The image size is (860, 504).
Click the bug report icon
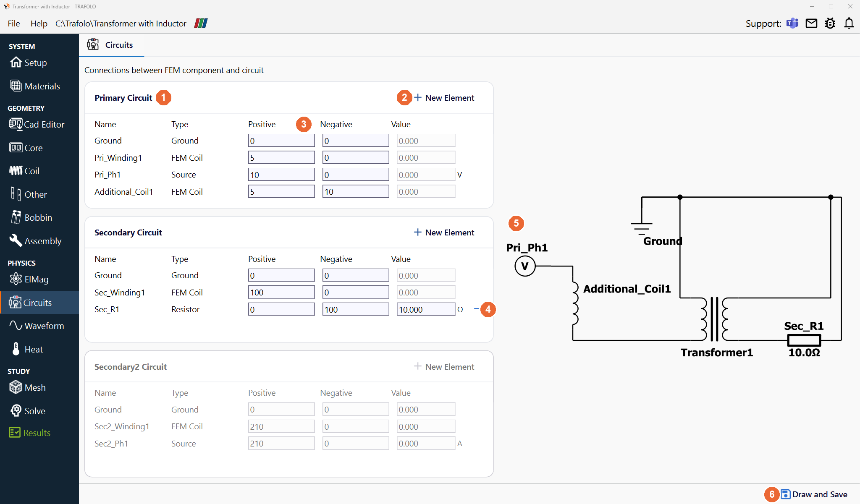coord(830,23)
